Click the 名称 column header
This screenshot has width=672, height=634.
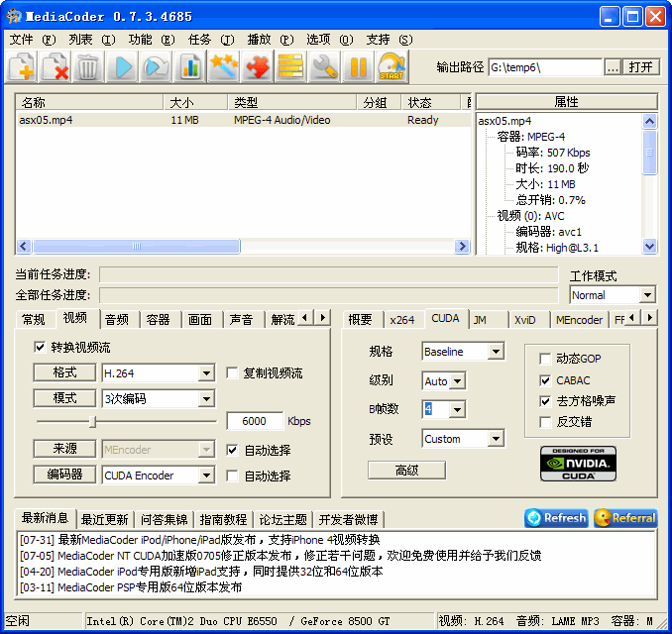point(89,102)
